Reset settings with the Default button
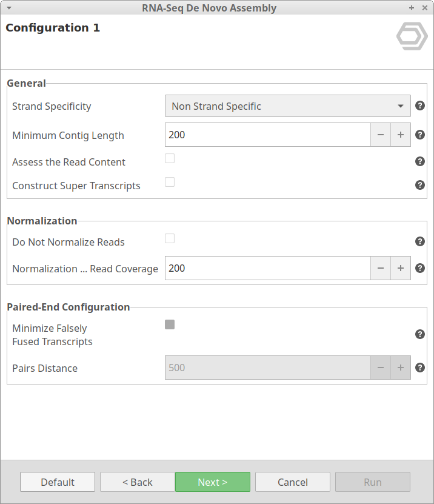 coord(58,482)
